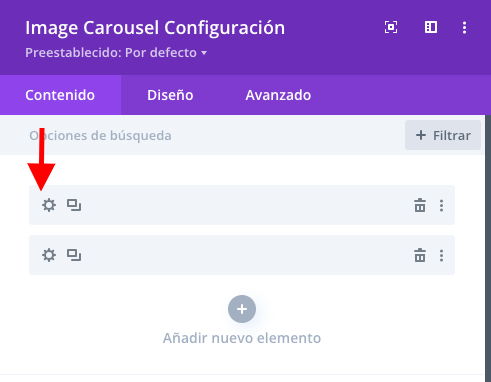Open the header three-dot options menu
This screenshot has height=382, width=491.
tap(464, 27)
